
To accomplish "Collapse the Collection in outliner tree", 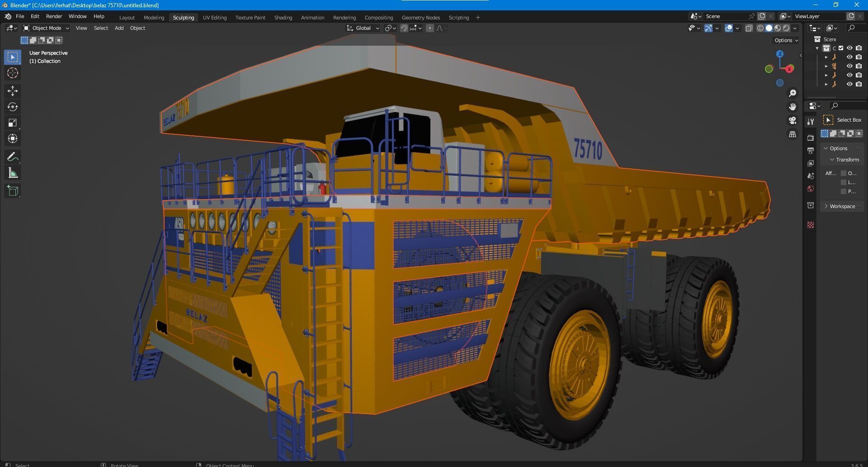I will [817, 48].
